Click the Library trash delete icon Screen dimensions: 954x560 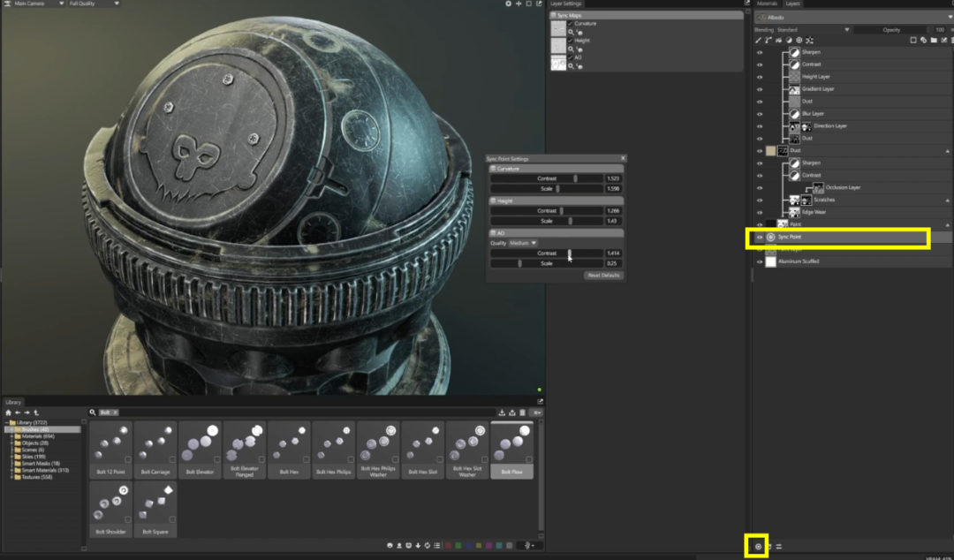click(522, 412)
